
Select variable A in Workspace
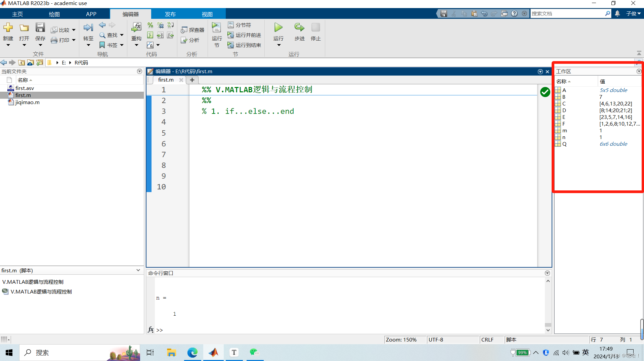564,90
